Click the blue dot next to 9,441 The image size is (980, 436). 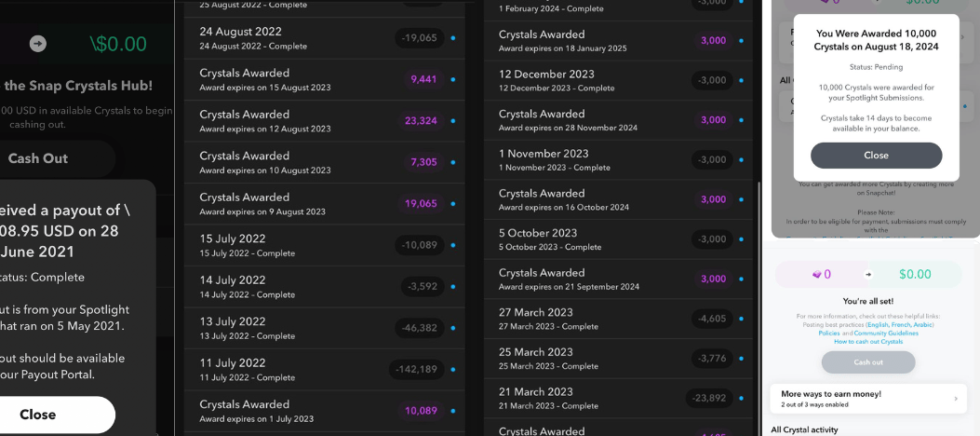click(452, 79)
